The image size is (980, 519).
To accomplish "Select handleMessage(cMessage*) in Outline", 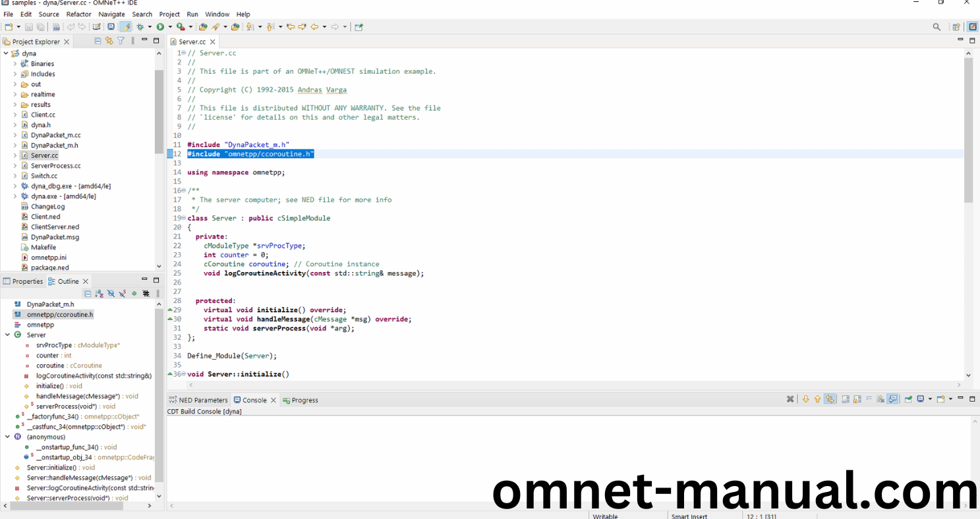I will tap(87, 396).
